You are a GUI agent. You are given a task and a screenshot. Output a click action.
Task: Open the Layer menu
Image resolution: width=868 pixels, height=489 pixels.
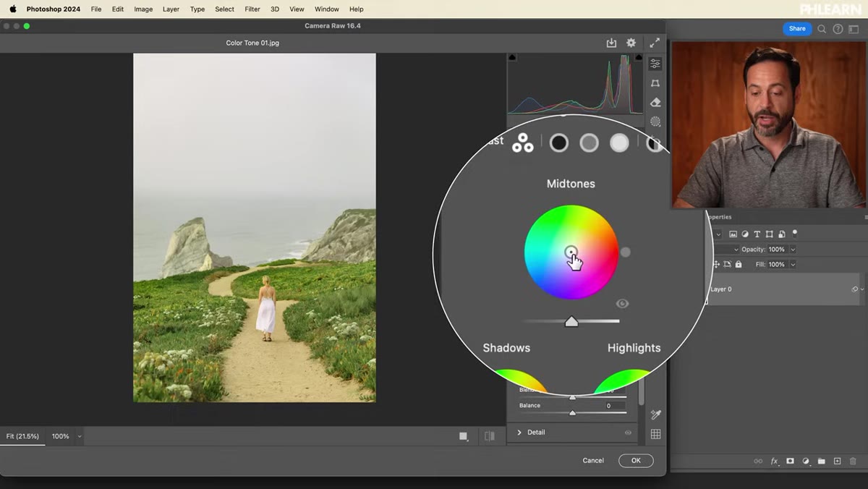point(171,9)
